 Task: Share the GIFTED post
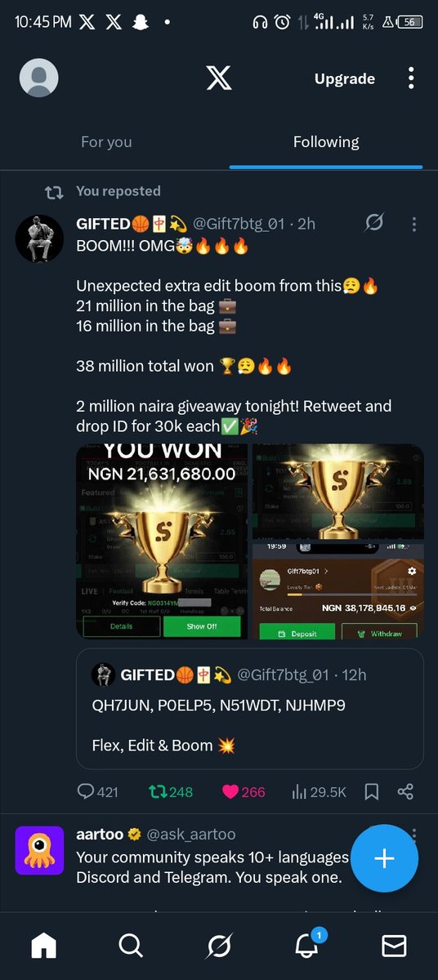point(405,791)
